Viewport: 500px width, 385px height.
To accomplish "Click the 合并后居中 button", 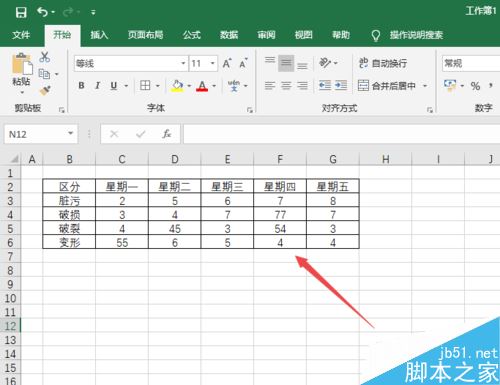I will [x=387, y=86].
